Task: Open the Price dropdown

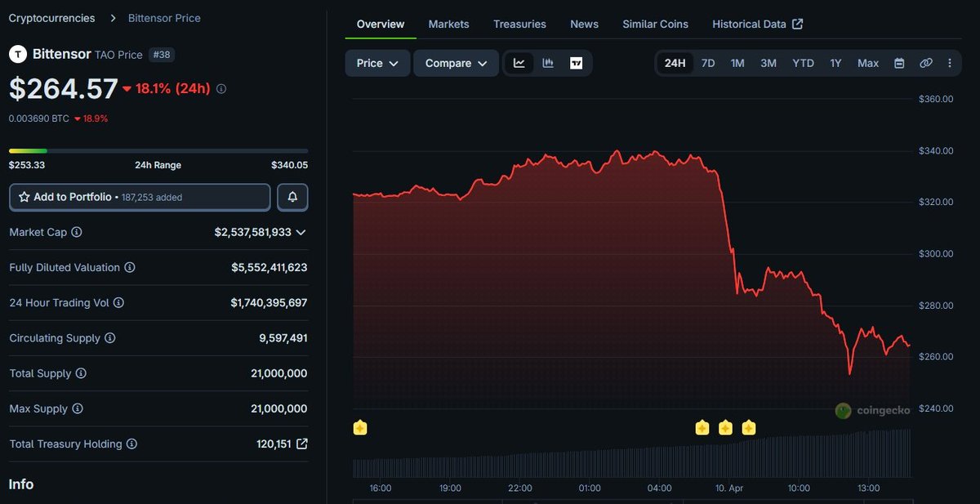Action: coord(377,63)
